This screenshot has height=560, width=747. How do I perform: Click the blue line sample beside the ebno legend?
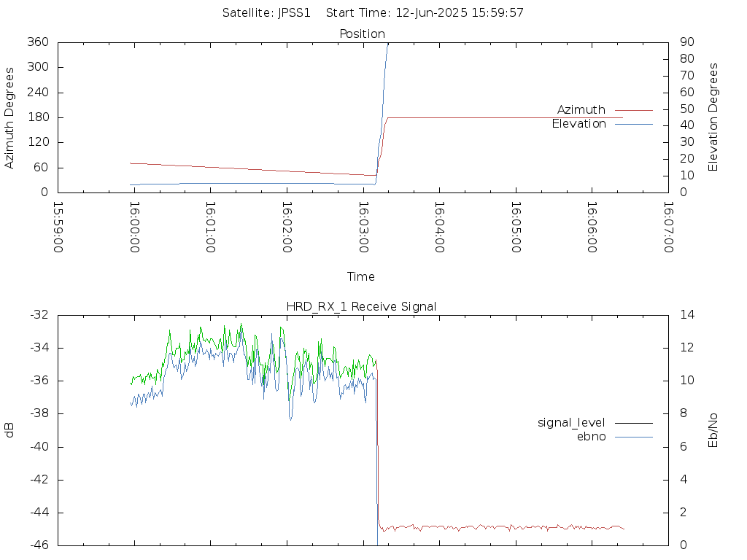(x=634, y=437)
